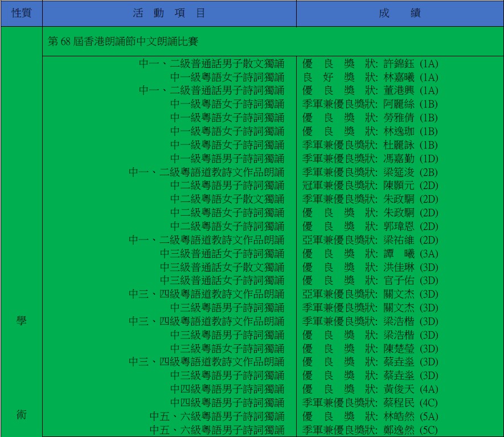Click result 季軍兼優良獎狀: 杜麗詠 (1B)
The width and height of the screenshot is (504, 437).
(370, 145)
